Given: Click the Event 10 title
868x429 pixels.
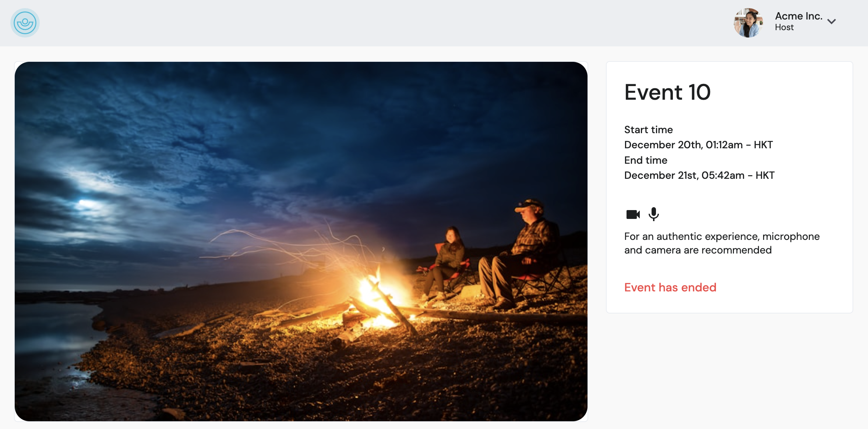Looking at the screenshot, I should (x=667, y=92).
